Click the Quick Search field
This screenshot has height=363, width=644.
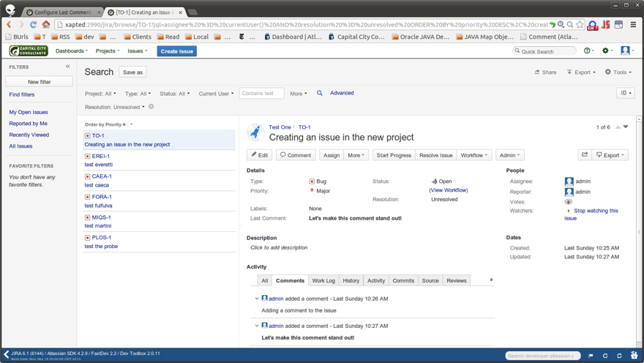coord(544,51)
